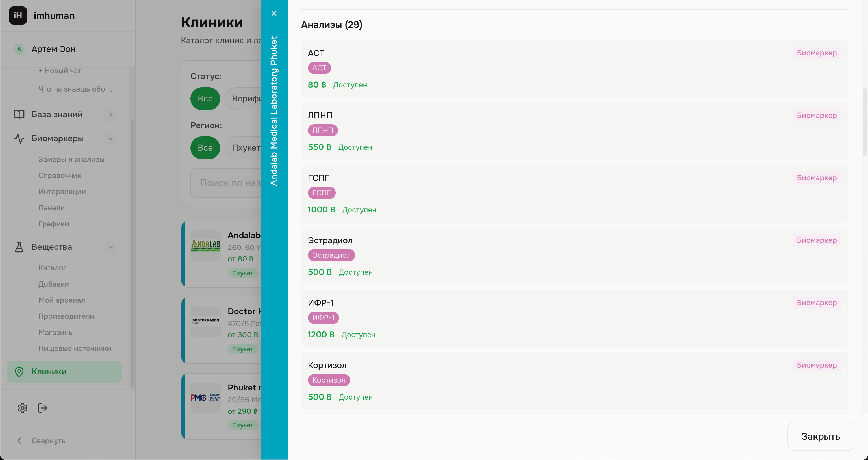Click the Вещества flask icon
The height and width of the screenshot is (460, 868).
pos(19,247)
